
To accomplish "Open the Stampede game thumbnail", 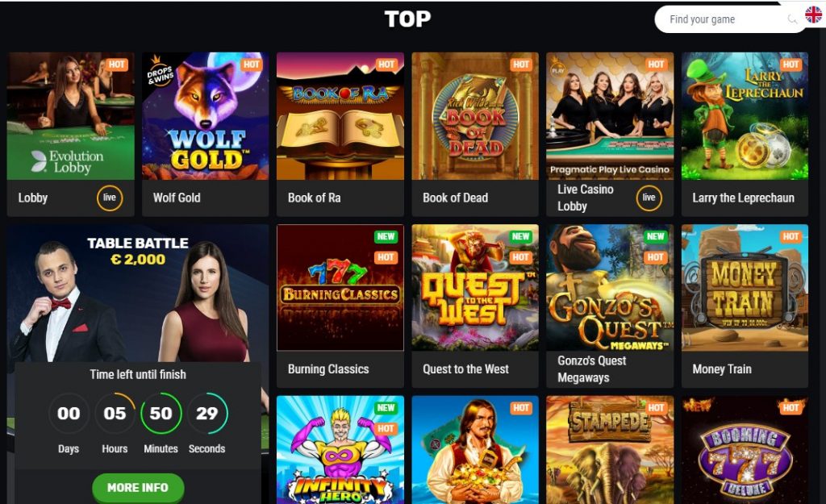I will [x=610, y=450].
